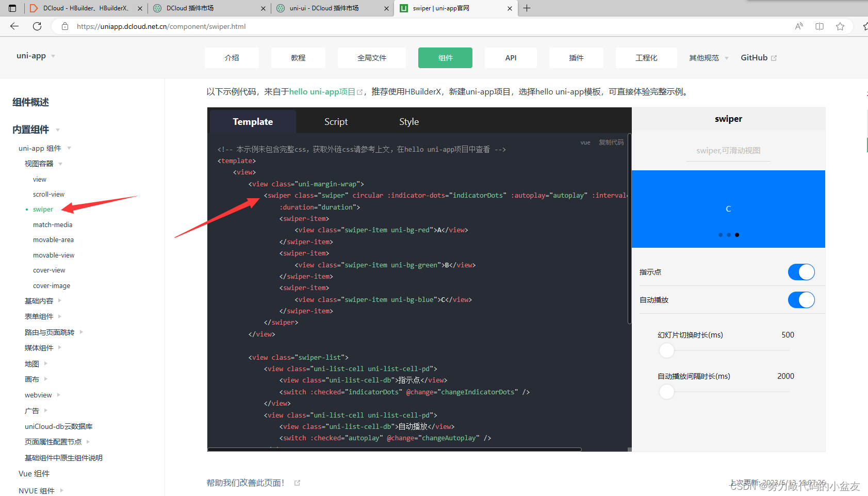Screen dimensions: 868x496
Task: Click the third swiper indicator dot
Action: [x=737, y=235]
